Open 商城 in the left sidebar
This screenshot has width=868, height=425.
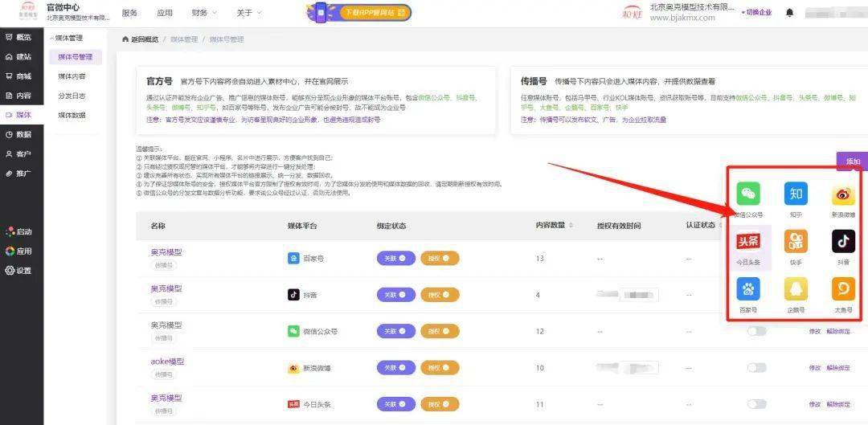[x=18, y=76]
